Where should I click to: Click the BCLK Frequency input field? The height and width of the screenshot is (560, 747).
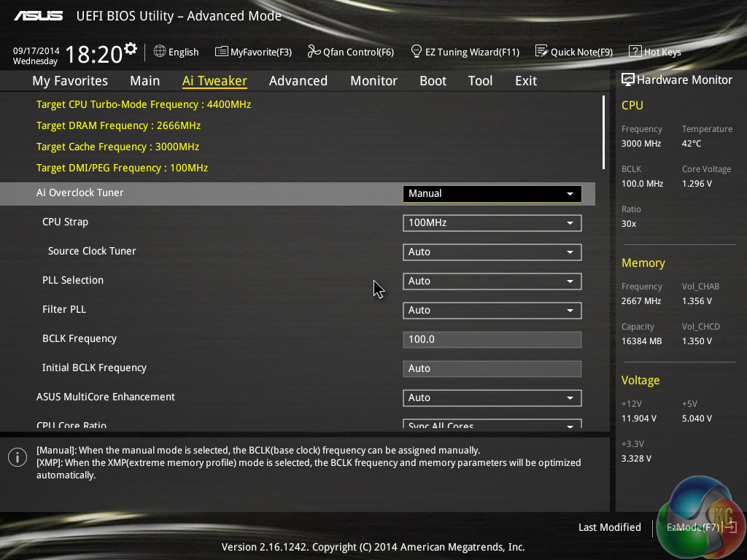point(492,340)
